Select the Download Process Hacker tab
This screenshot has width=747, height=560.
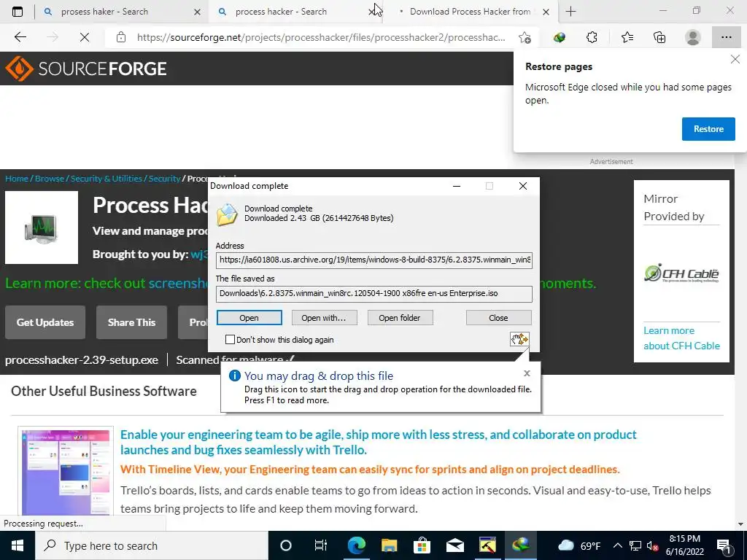[470, 12]
